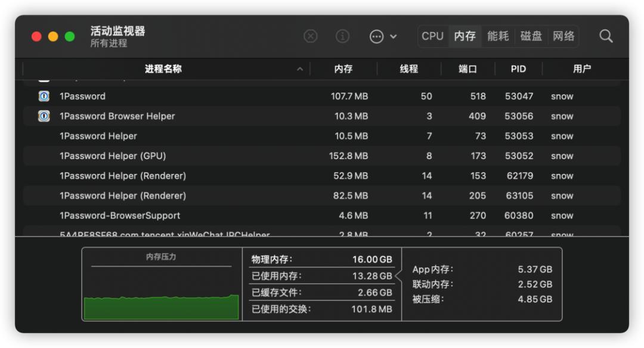Toggle the sort arrow in 进程名称 header

pos(300,69)
